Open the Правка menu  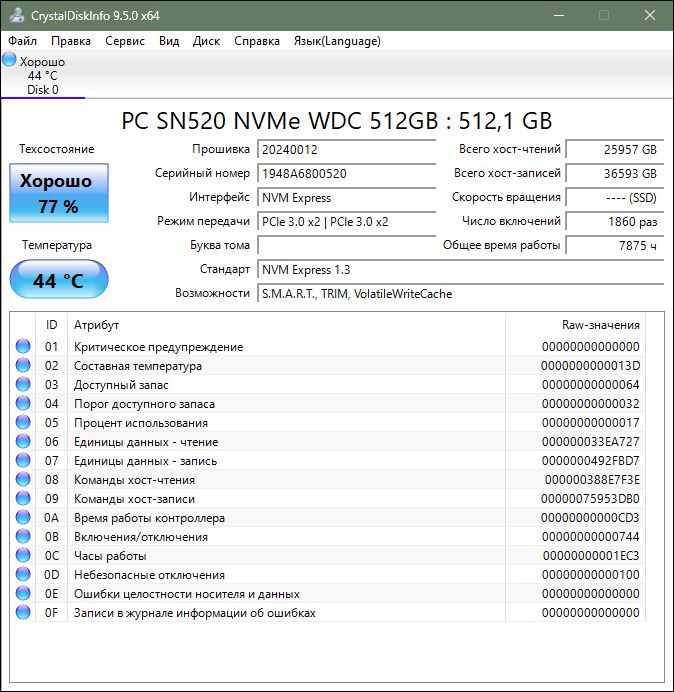coord(71,41)
